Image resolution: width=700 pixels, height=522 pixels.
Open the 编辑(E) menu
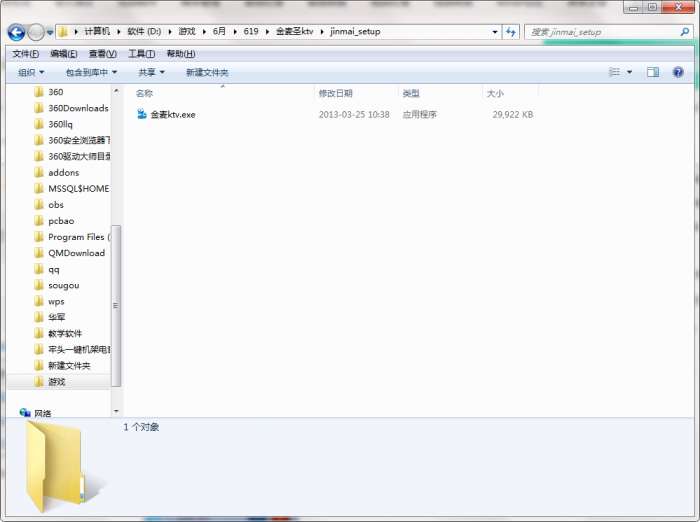pyautogui.click(x=64, y=54)
